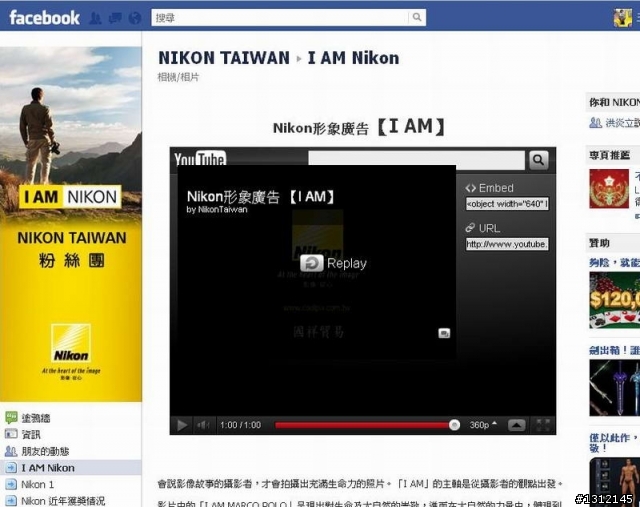This screenshot has width=640, height=507.
Task: Select the Embed code field
Action: [x=507, y=204]
